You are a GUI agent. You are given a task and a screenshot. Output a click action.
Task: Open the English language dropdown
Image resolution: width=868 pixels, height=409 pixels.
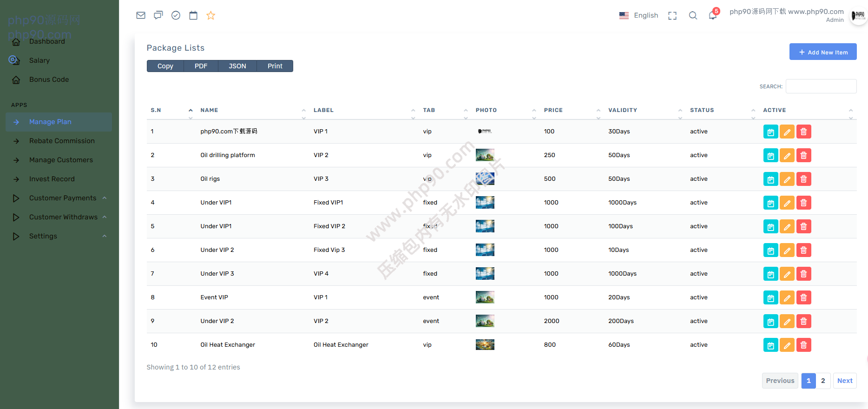639,15
